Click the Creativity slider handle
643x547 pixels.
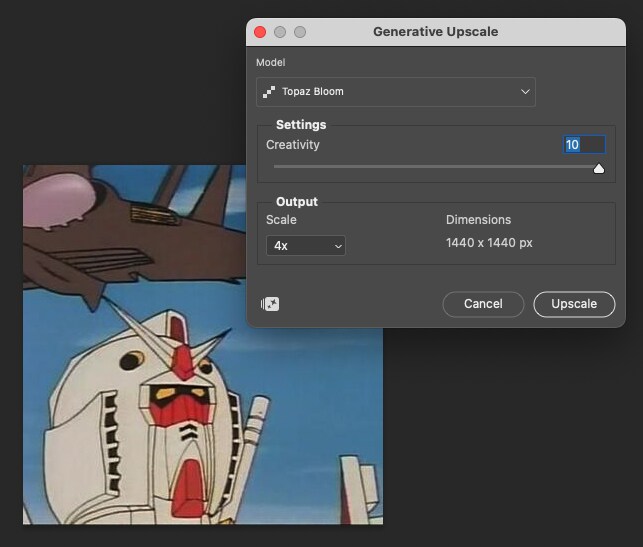(x=599, y=168)
